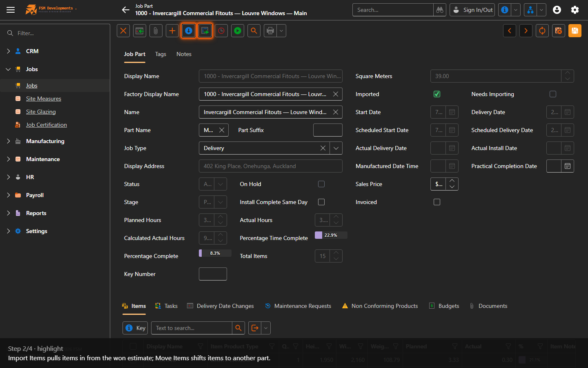Screen dimensions: 588x368
Task: Open the items export dropdown arrow
Action: click(266, 328)
